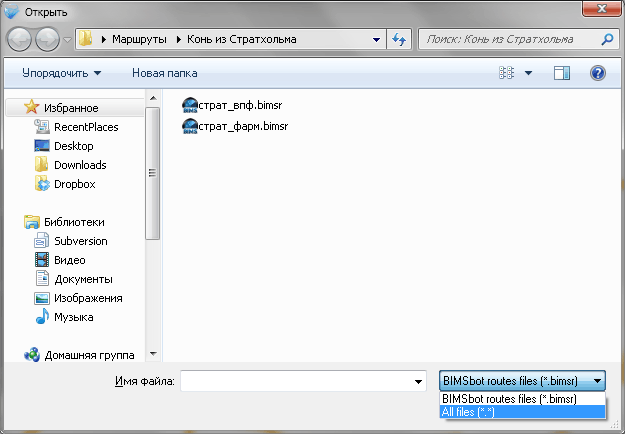Click the change view icon
Viewport: 625px width, 434px height.
[507, 73]
